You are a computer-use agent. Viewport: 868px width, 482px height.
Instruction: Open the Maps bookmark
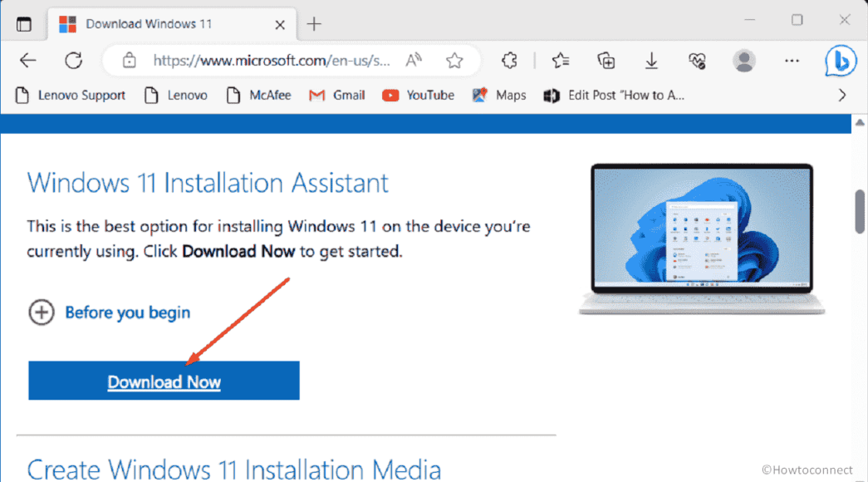click(498, 96)
